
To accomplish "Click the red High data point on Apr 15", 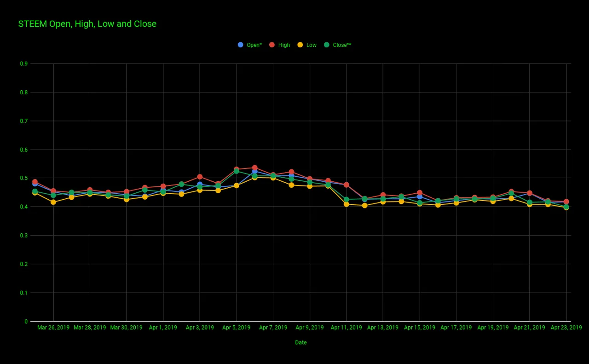I will [x=420, y=193].
